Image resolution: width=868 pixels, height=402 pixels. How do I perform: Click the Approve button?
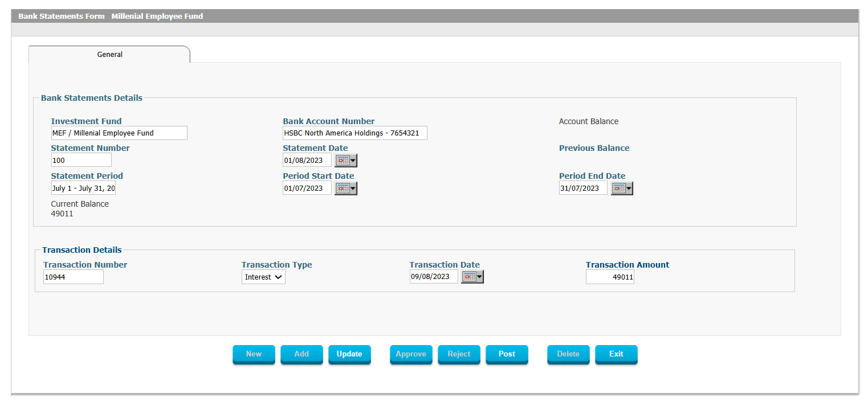tap(411, 354)
